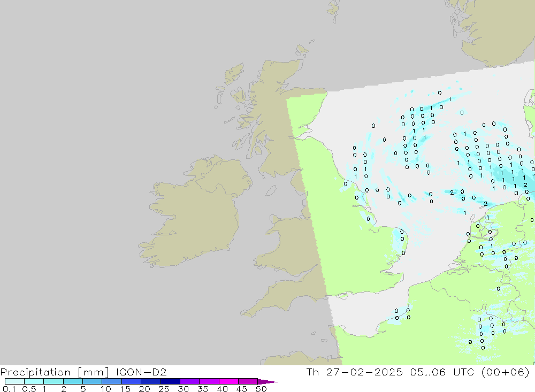Select the purple swatch between 35 and 40
The image size is (535, 392).
209,381
